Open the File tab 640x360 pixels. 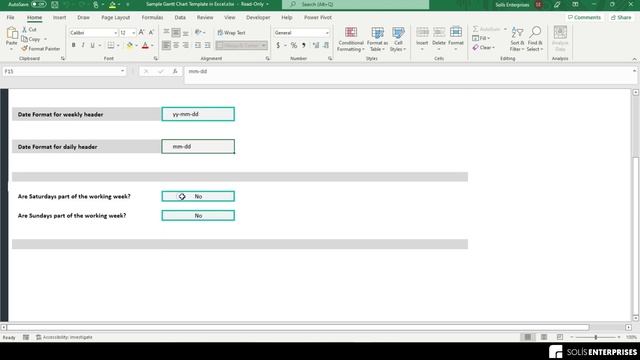pyautogui.click(x=10, y=18)
